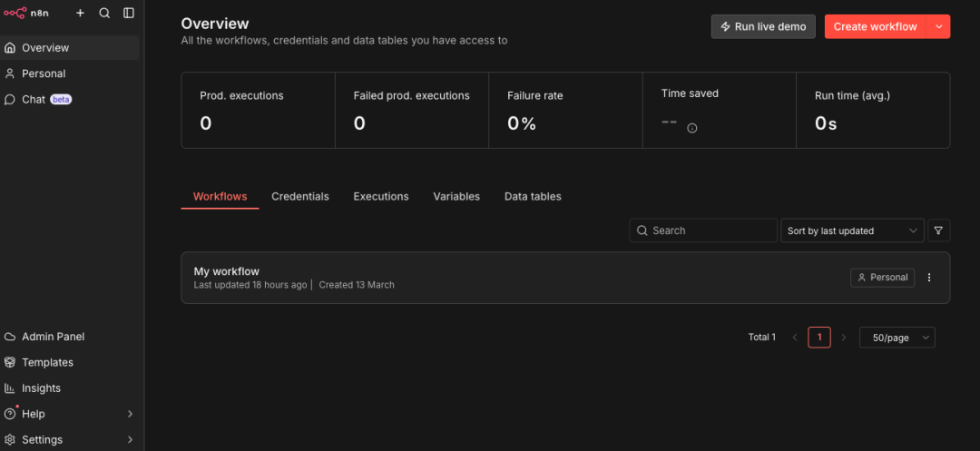Switch to the Credentials tab
This screenshot has width=980, height=451.
(x=299, y=196)
